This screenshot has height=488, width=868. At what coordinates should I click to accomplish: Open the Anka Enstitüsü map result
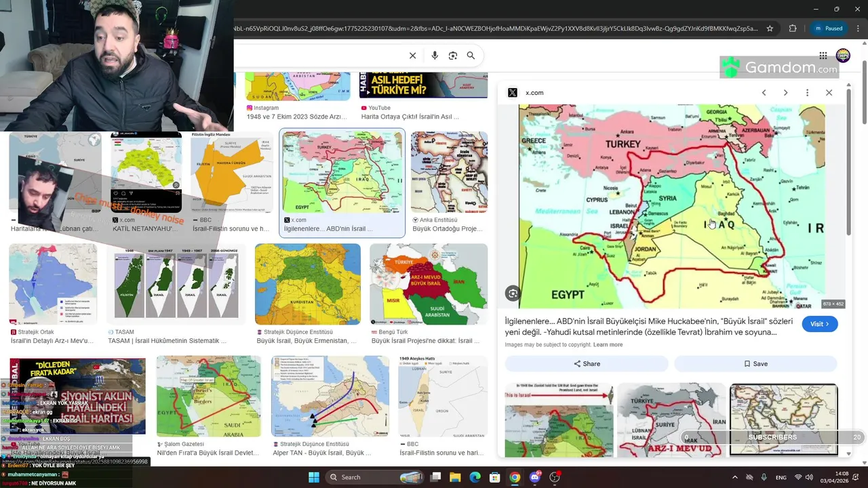449,172
